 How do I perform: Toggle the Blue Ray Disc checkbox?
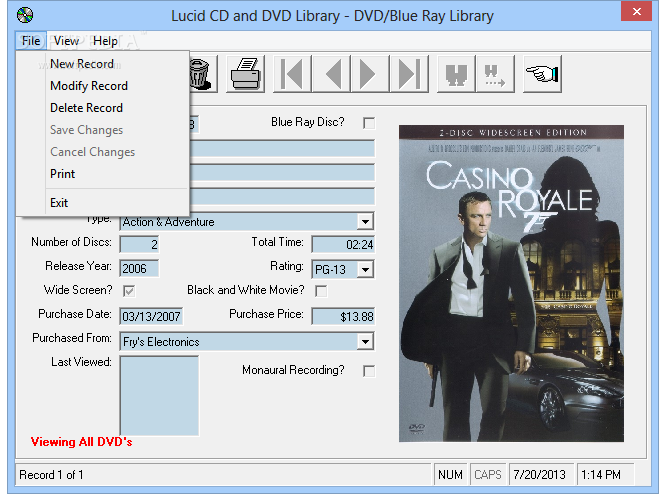tap(369, 123)
